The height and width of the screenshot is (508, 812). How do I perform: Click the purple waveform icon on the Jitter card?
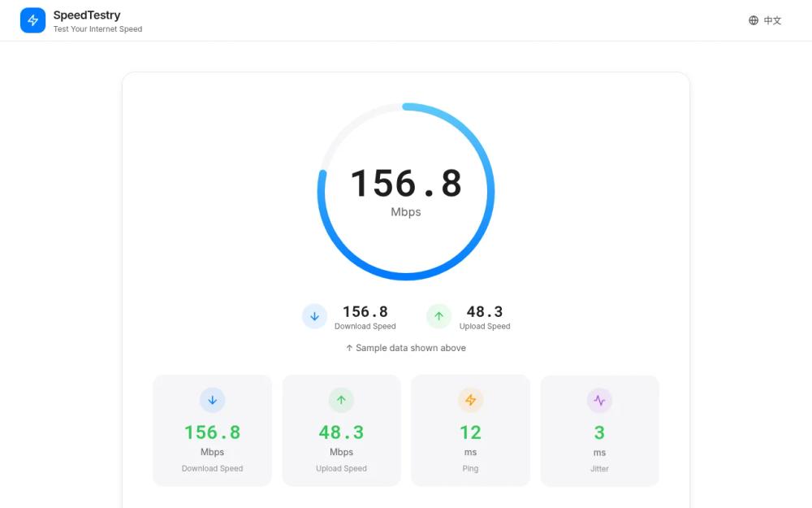599,399
